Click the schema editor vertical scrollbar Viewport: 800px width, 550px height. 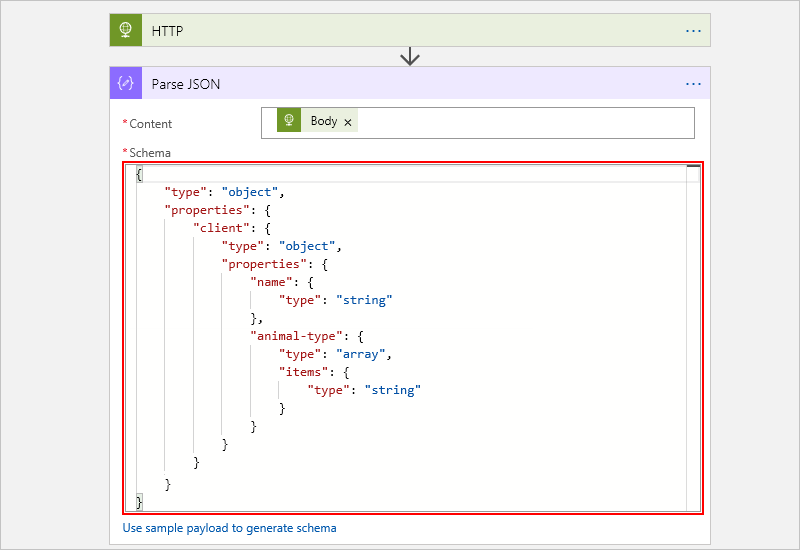tap(693, 340)
